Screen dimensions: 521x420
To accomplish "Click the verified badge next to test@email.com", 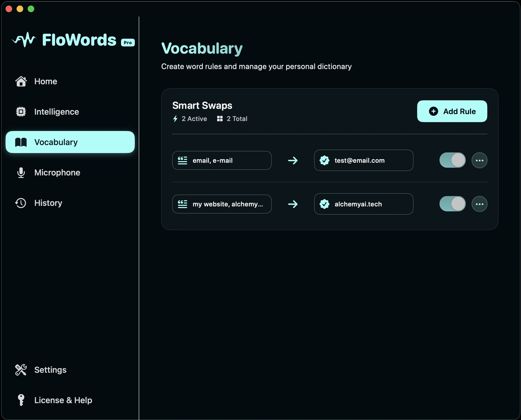I will coord(325,160).
